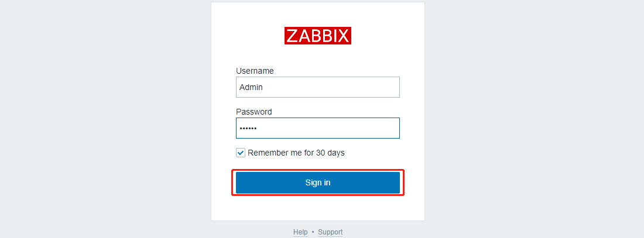
Task: Click the 'Sign in' text on the button
Action: click(x=317, y=182)
